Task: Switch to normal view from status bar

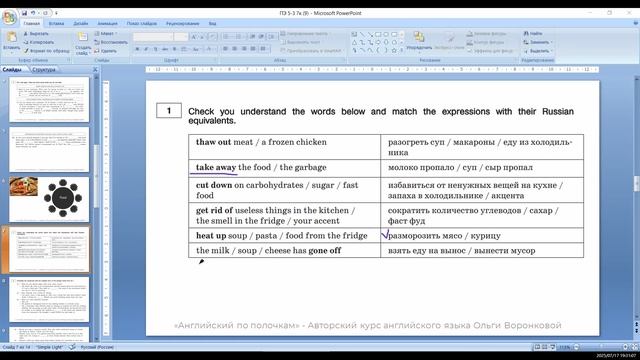Action: pyautogui.click(x=537, y=347)
